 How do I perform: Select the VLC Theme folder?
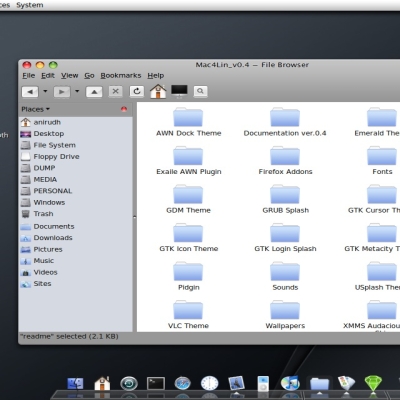188,315
